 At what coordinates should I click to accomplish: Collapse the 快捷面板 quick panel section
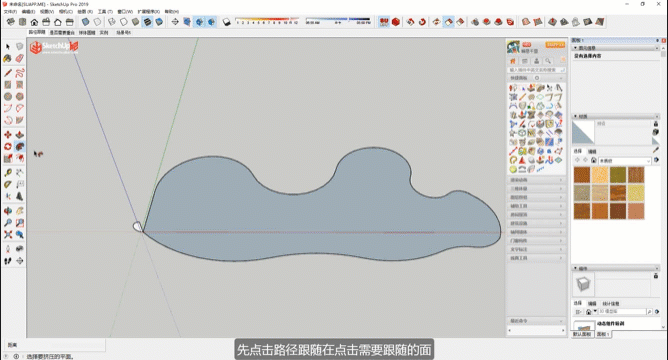click(536, 78)
